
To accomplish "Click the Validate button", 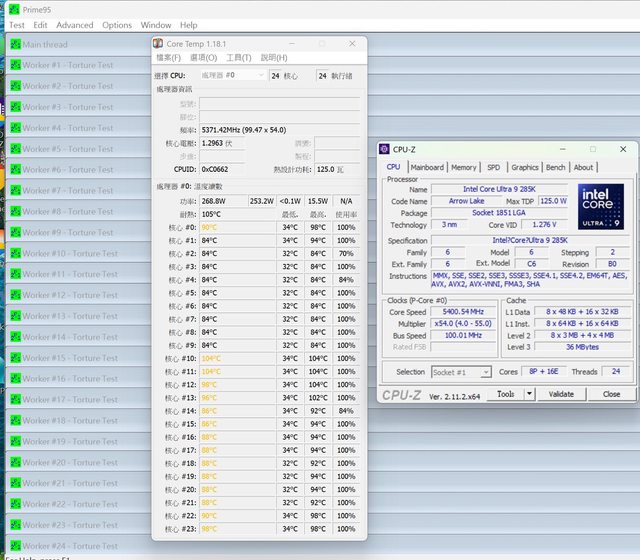I will click(562, 394).
